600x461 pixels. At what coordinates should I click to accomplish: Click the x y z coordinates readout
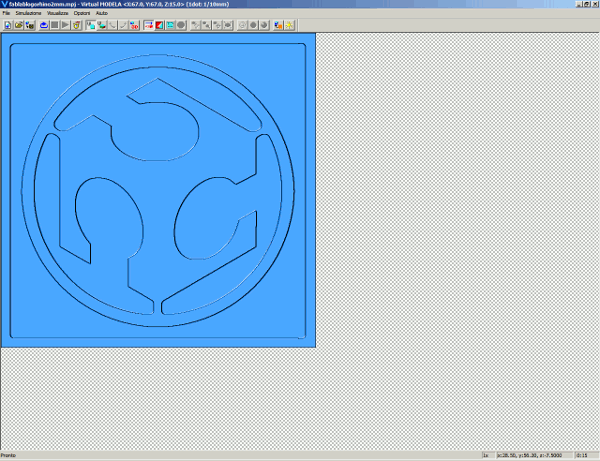tap(535, 455)
